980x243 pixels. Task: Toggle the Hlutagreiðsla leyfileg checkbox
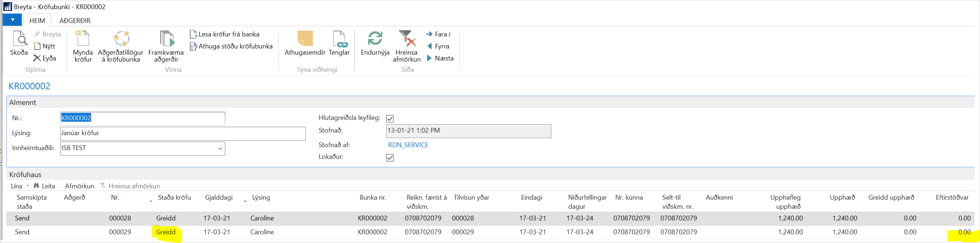(x=390, y=119)
